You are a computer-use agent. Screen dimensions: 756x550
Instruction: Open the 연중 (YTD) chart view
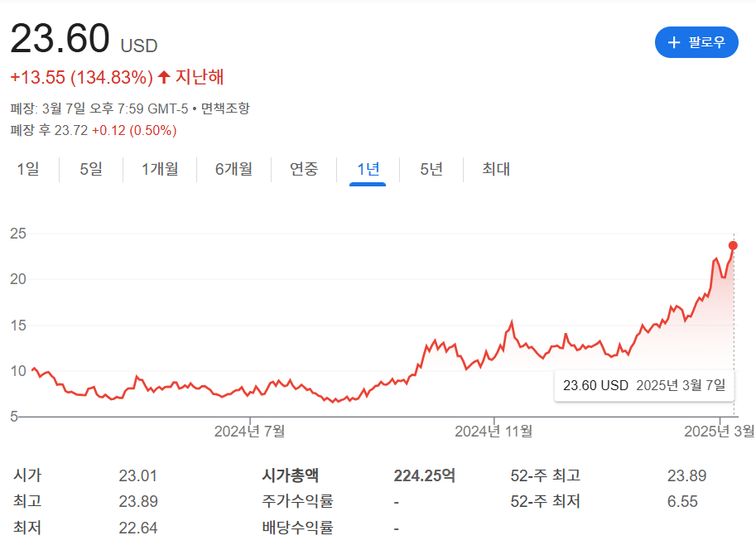tap(303, 168)
